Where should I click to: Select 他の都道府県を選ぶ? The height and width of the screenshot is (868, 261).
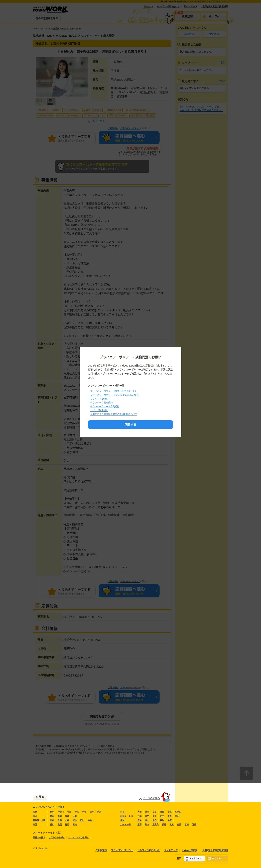point(47,18)
